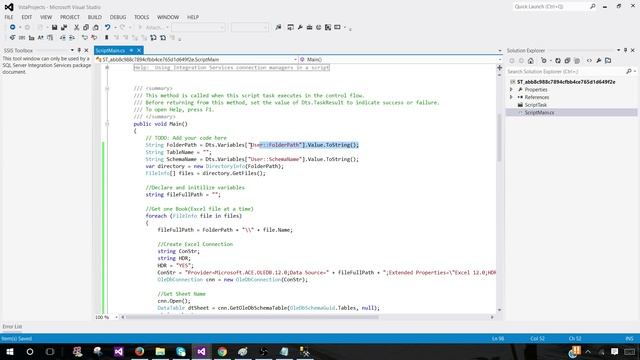Close the ScriptMain.cs tab
640x360 pixels.
click(139, 50)
